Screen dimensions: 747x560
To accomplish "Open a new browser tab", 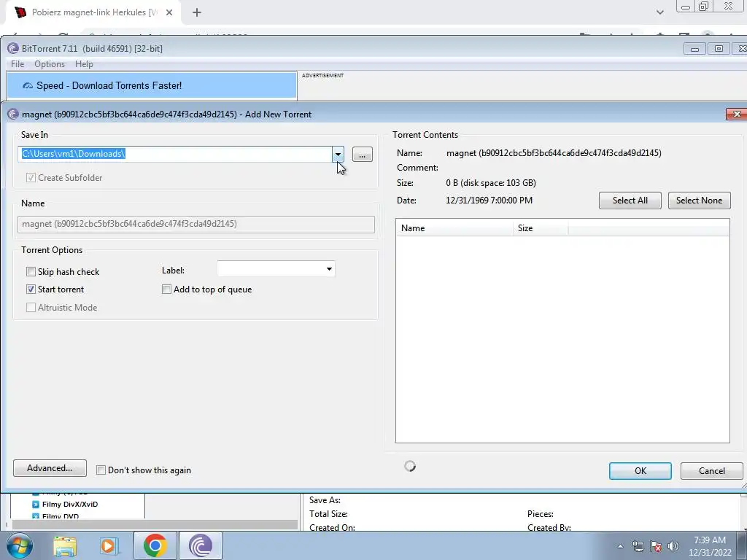I will click(197, 13).
